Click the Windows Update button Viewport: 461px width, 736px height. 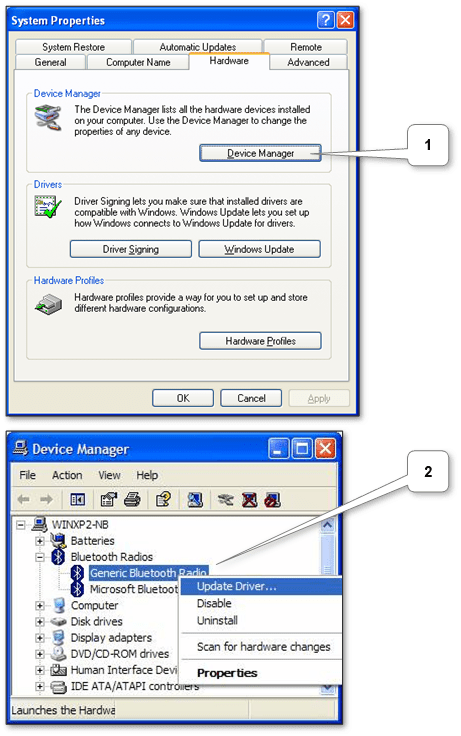[x=260, y=249]
